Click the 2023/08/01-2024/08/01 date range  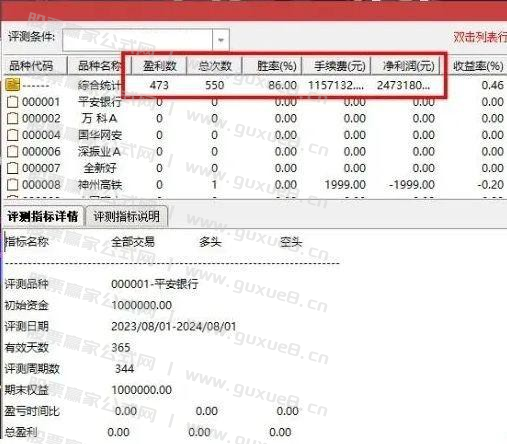(174, 326)
